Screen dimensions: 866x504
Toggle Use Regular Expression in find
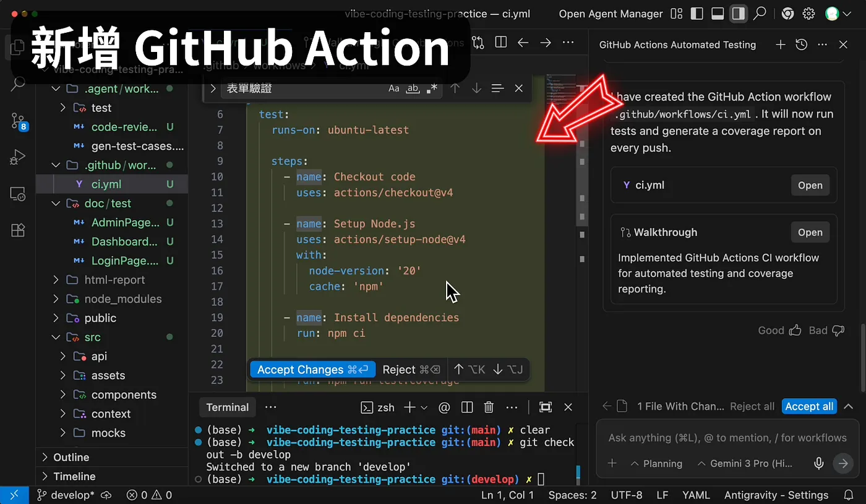pos(432,88)
